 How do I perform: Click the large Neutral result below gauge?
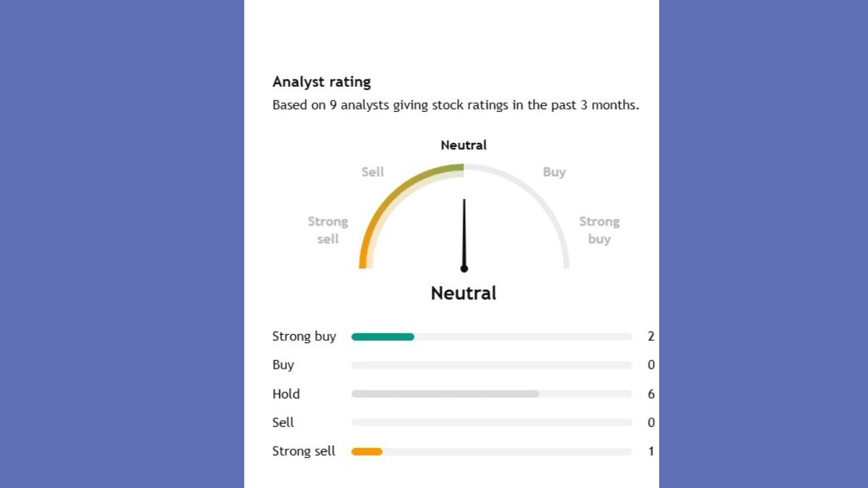pos(464,293)
